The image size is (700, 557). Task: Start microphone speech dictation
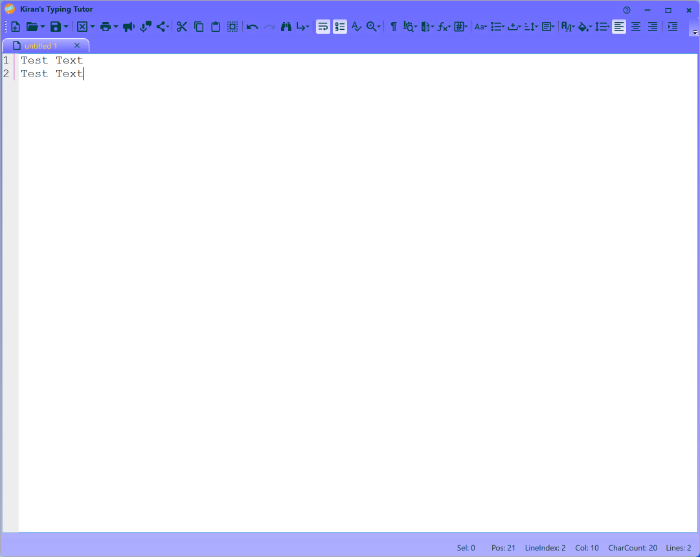(x=146, y=27)
